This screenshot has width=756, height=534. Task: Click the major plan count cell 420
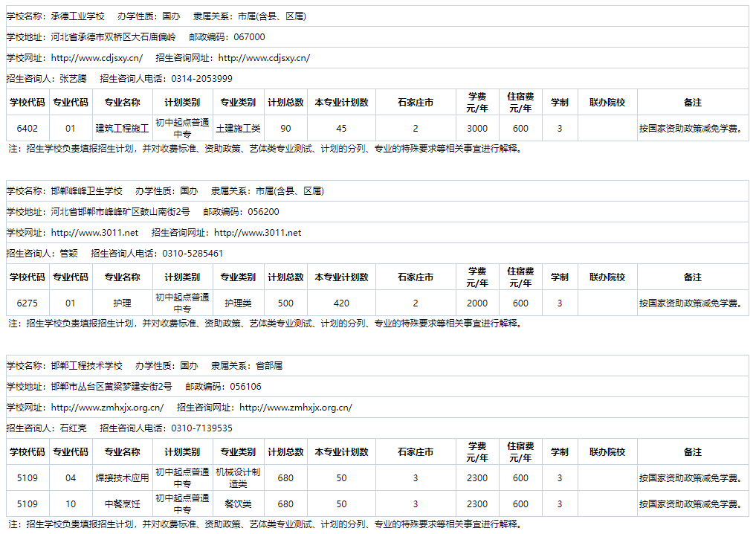(x=341, y=303)
